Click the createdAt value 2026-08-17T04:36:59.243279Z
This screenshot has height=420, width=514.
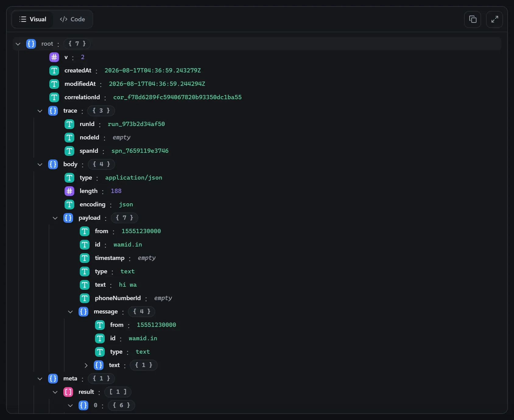(x=153, y=71)
